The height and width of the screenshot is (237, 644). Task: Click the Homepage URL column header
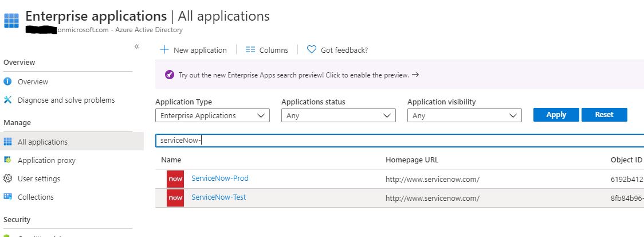411,160
